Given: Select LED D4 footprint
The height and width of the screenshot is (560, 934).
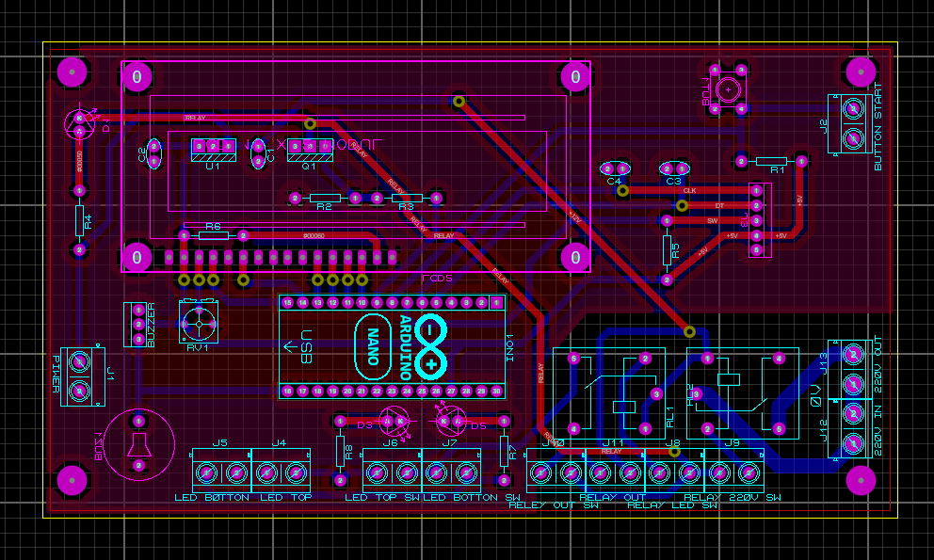Looking at the screenshot, I should pyautogui.click(x=80, y=124).
